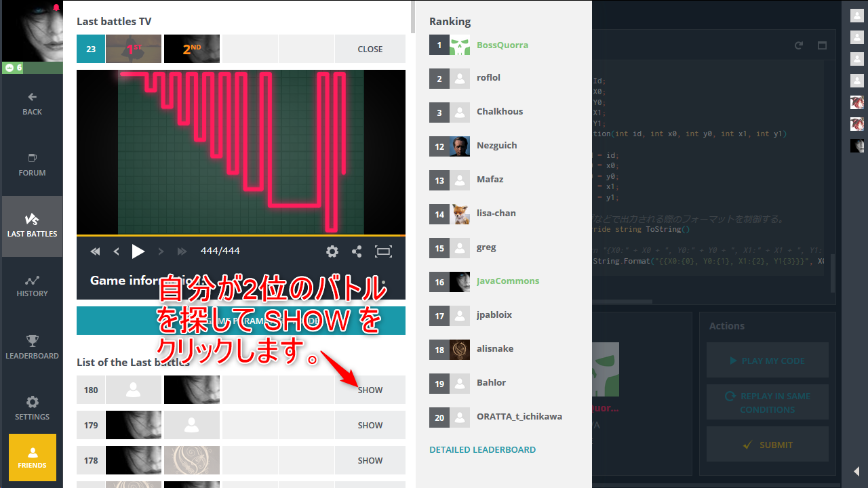Viewport: 868px width, 488px height.
Task: Open BossQuorra's profile in Ranking
Action: click(x=502, y=45)
